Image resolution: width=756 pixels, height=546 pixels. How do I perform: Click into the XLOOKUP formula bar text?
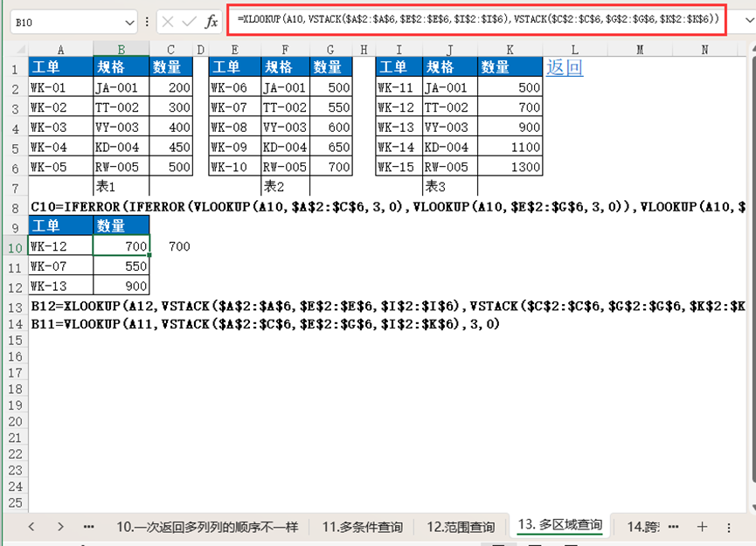(x=478, y=19)
